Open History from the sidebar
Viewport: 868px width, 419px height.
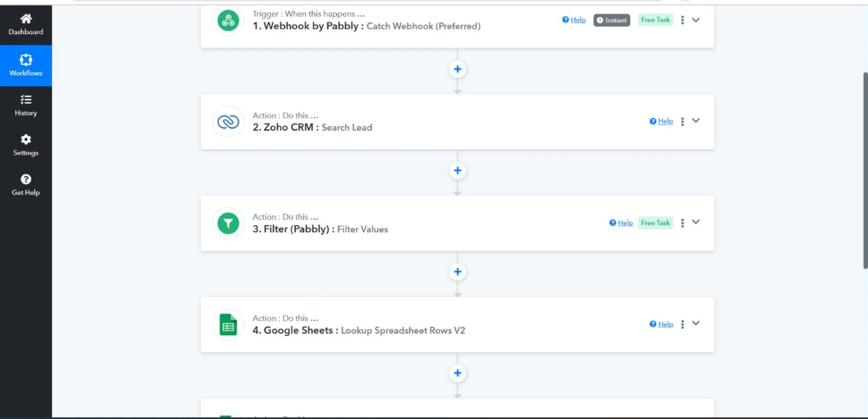tap(25, 105)
